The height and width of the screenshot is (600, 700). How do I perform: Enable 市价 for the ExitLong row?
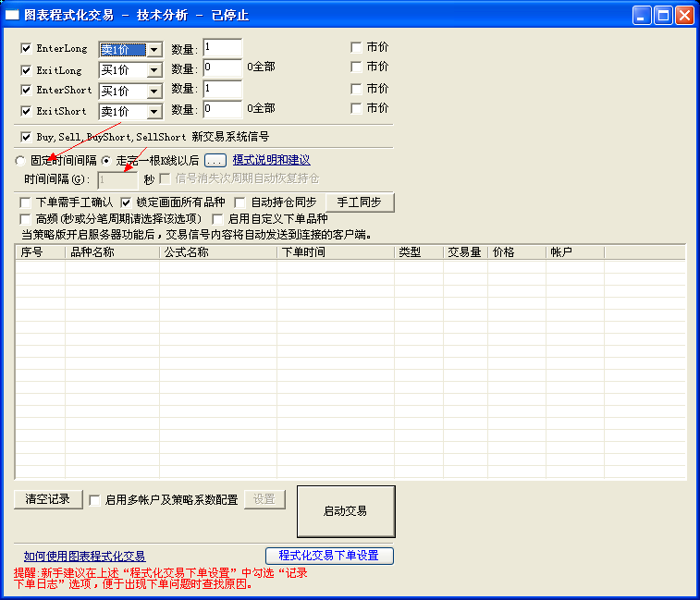click(356, 67)
